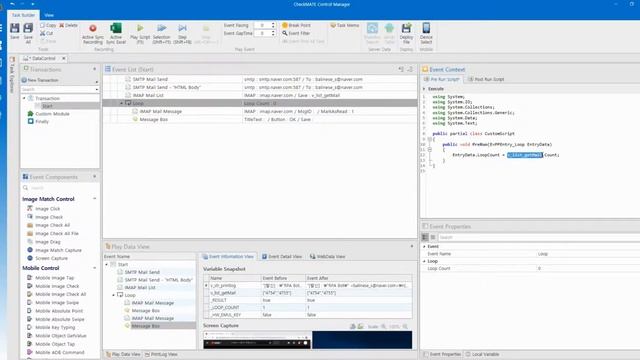Open the Event Filter

(x=296, y=33)
